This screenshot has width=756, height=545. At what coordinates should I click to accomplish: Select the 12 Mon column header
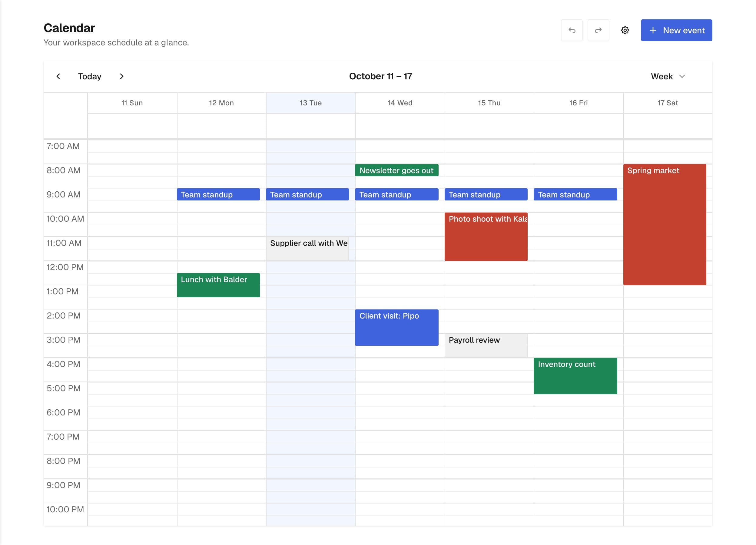point(221,103)
